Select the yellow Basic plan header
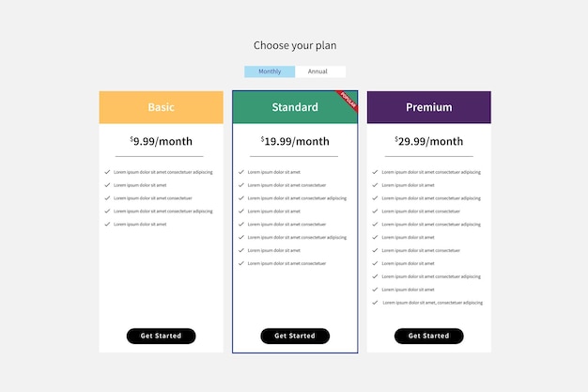Image resolution: width=588 pixels, height=392 pixels. (161, 107)
